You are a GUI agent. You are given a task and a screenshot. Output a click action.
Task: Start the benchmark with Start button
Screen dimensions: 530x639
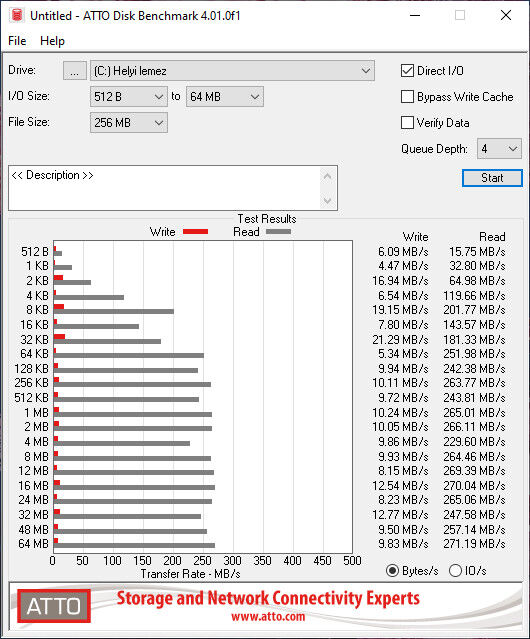(x=492, y=178)
